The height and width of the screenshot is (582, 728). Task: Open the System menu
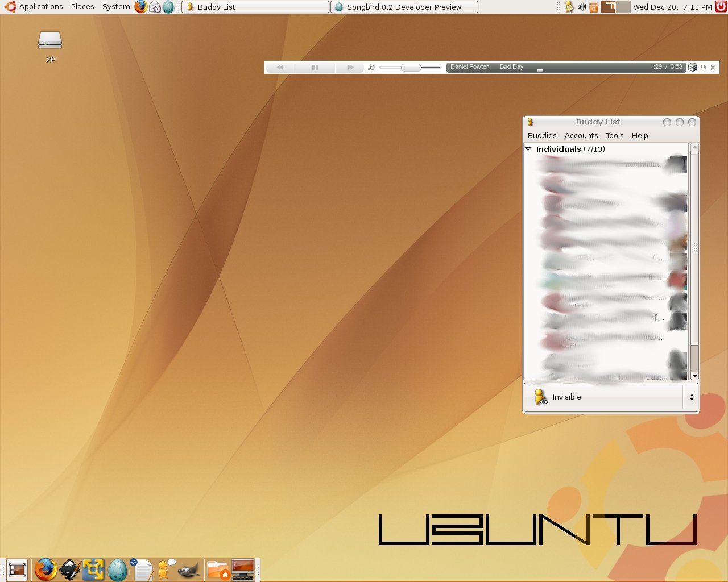(x=116, y=7)
